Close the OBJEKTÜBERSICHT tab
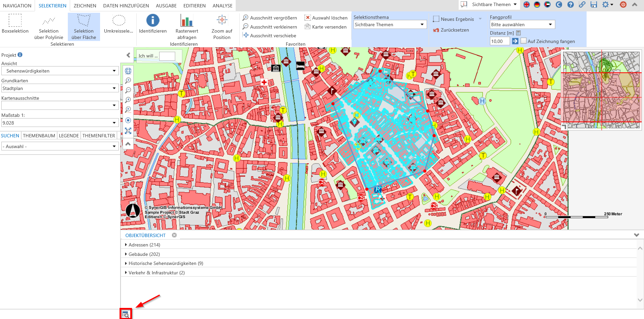This screenshot has height=319, width=644. click(x=174, y=235)
